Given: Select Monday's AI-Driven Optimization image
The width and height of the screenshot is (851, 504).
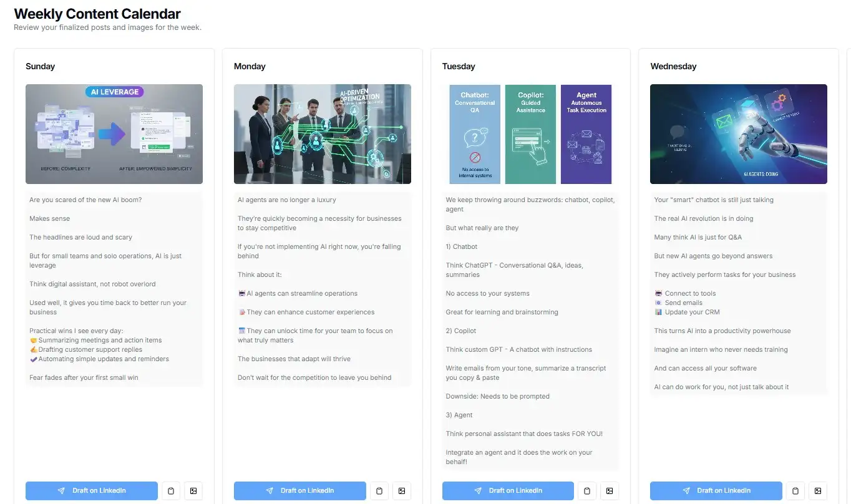Looking at the screenshot, I should (x=322, y=134).
